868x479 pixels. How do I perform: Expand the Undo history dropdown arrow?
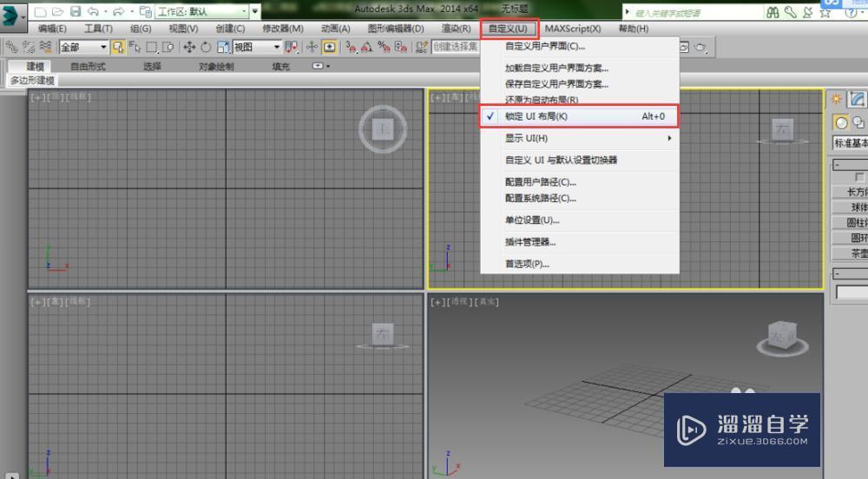[x=105, y=11]
